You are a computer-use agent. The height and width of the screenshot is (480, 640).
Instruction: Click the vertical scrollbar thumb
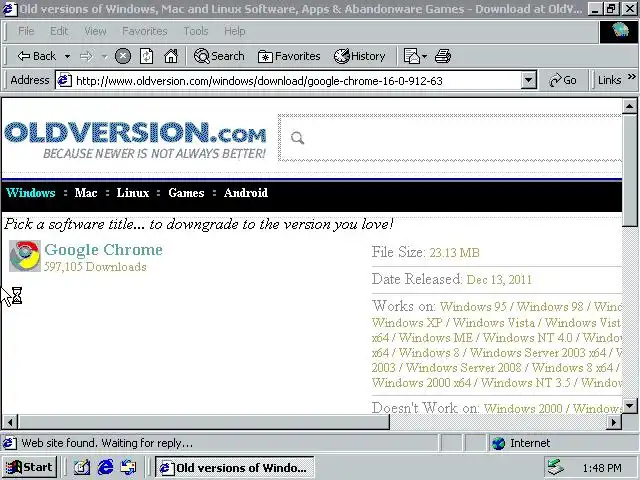click(x=630, y=170)
